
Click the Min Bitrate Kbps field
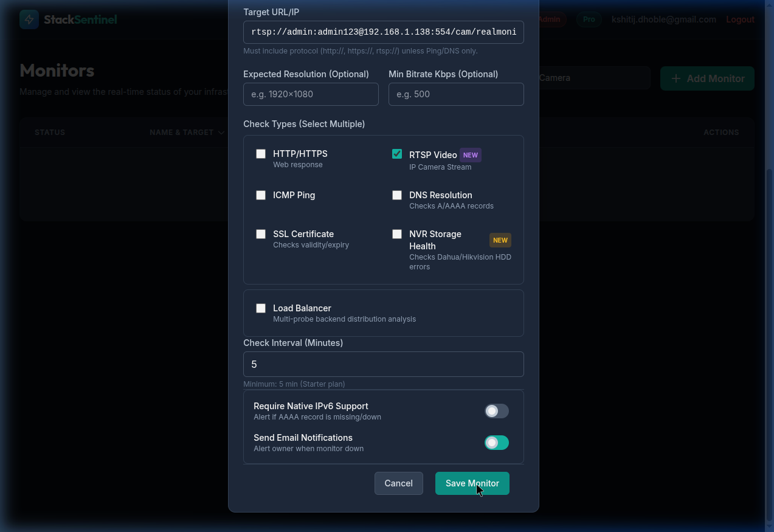[456, 94]
